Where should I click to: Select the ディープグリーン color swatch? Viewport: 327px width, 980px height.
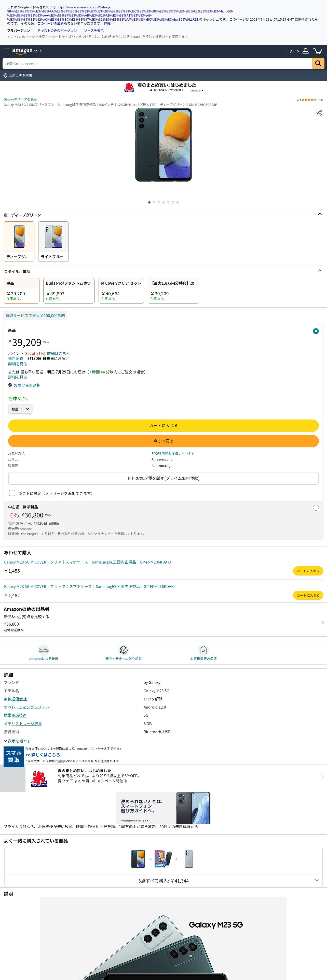[19, 242]
